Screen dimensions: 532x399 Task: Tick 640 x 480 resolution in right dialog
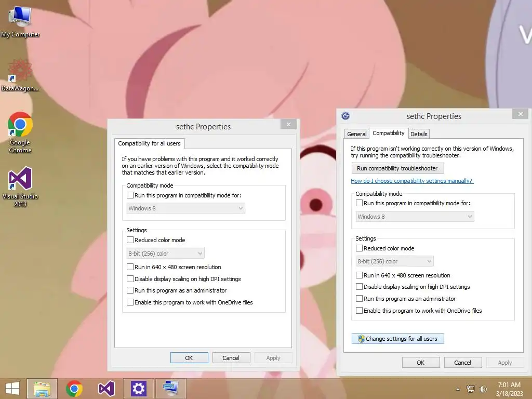359,275
